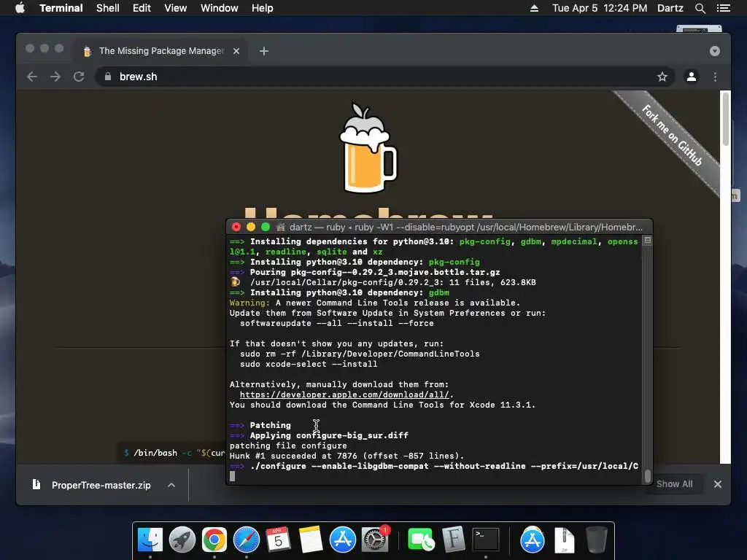Open FaceTime from the Dock
The image size is (747, 560).
(x=421, y=540)
